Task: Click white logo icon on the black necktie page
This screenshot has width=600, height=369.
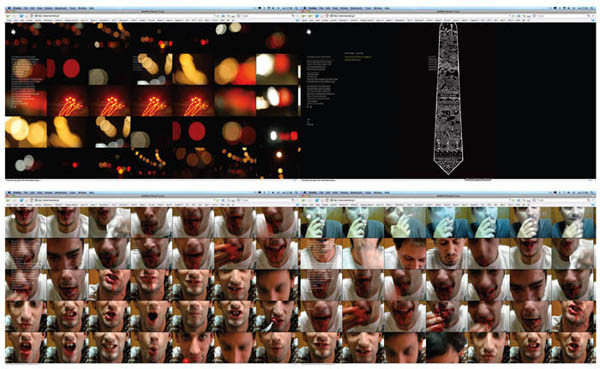Action: [x=309, y=32]
